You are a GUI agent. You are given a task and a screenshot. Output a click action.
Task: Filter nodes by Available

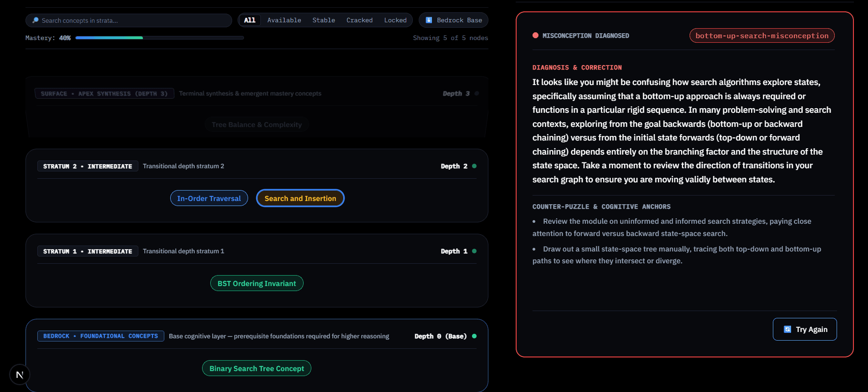pyautogui.click(x=284, y=20)
